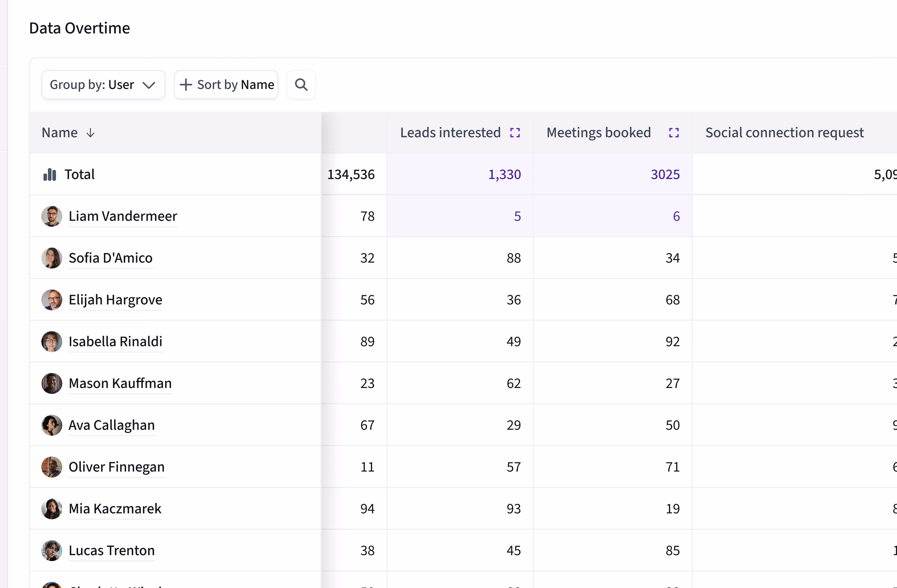Screen dimensions: 897x588
Task: Click Liam Vandermeer's Leads interested value 5
Action: (517, 216)
